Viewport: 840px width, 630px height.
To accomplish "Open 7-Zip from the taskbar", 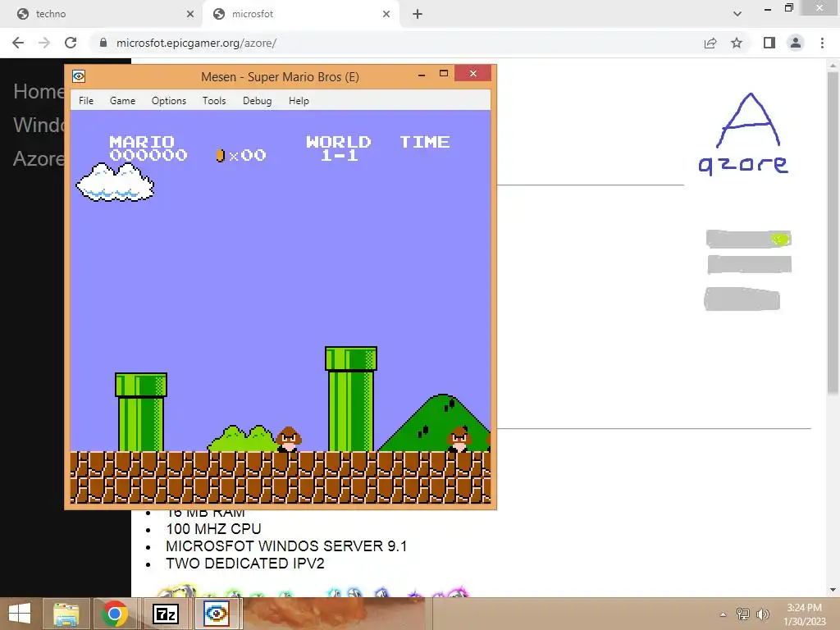I will tap(166, 614).
